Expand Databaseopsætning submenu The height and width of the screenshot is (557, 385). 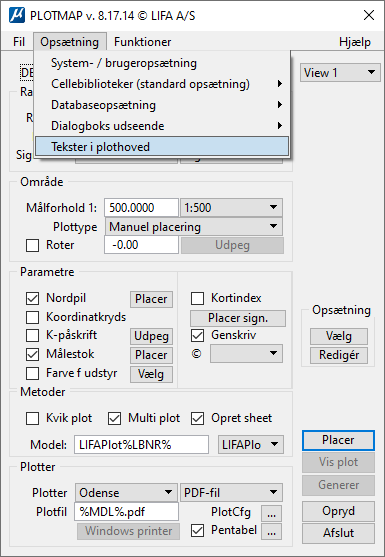pyautogui.click(x=162, y=105)
